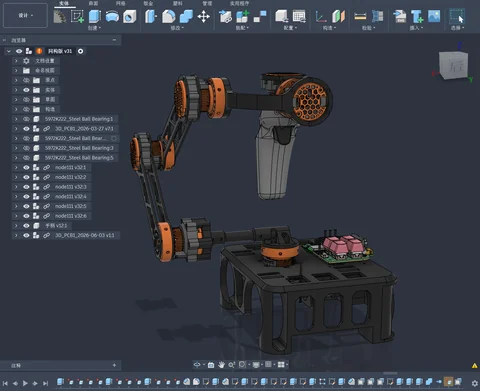Toggle eye for node111 v32:6
The image size is (480, 391).
tap(26, 216)
